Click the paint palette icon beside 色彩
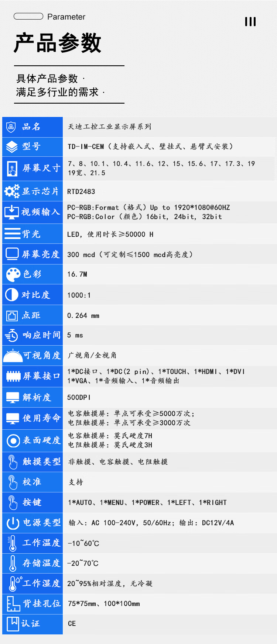 tap(13, 274)
